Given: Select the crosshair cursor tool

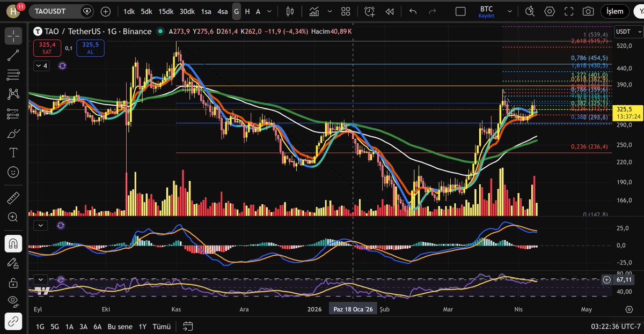Looking at the screenshot, I should 13,36.
